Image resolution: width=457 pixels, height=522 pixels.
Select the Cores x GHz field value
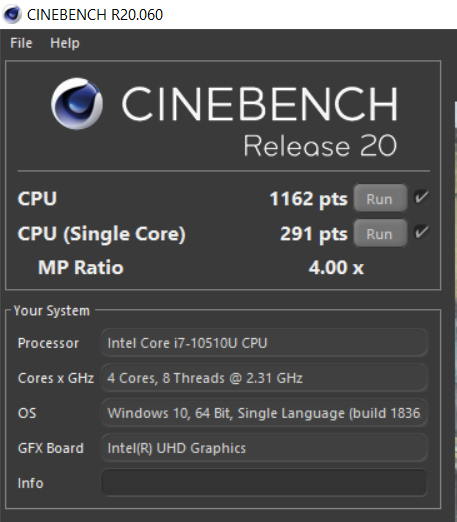(x=264, y=378)
